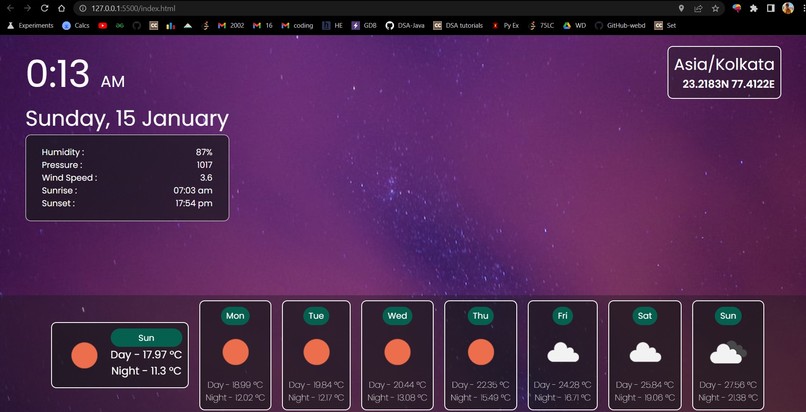Viewport: 806px width, 412px height.
Task: Select the last card's Sun forecast label
Action: pos(728,316)
